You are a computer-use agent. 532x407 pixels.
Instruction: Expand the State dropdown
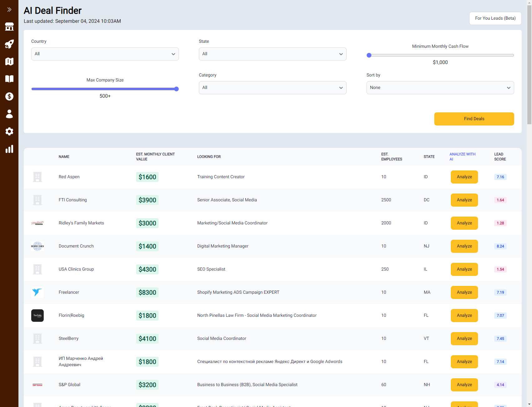pyautogui.click(x=272, y=54)
